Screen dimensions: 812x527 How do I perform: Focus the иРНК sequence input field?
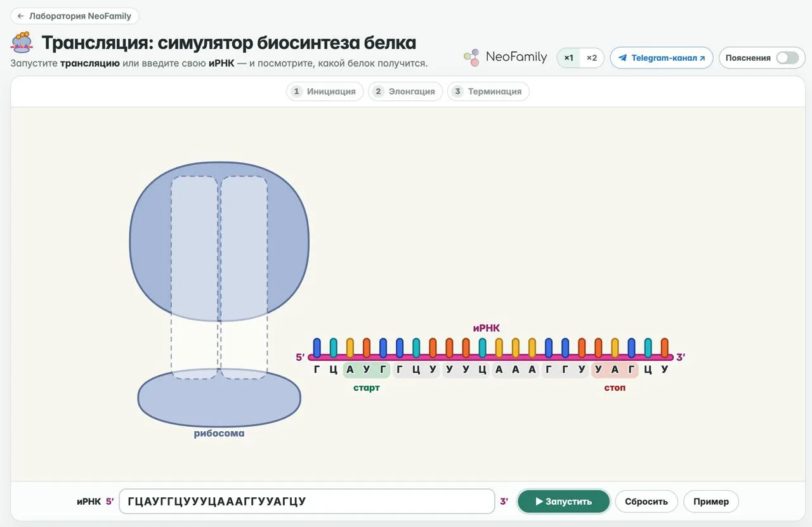click(x=307, y=501)
